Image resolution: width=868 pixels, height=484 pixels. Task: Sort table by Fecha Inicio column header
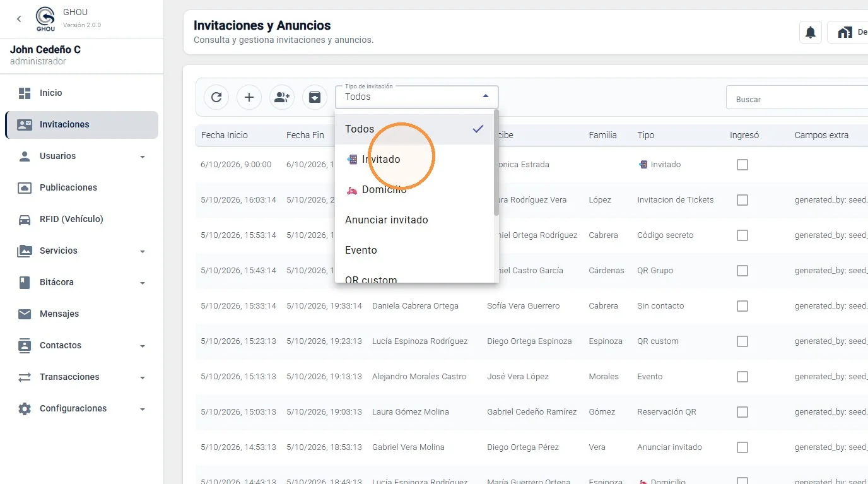click(x=225, y=135)
